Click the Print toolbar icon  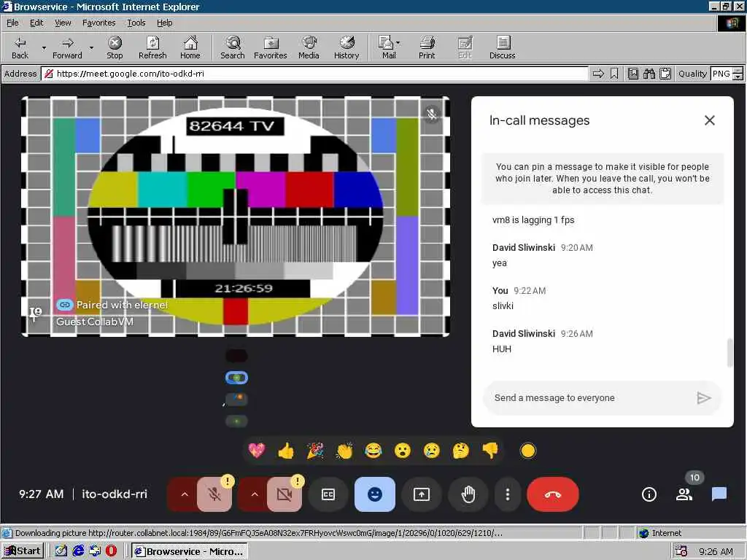pyautogui.click(x=427, y=47)
